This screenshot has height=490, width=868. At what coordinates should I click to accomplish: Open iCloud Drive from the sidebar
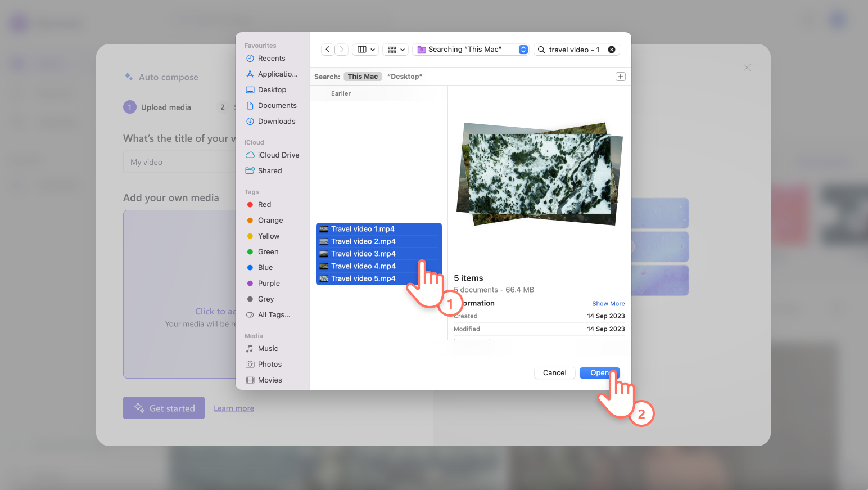pyautogui.click(x=278, y=155)
